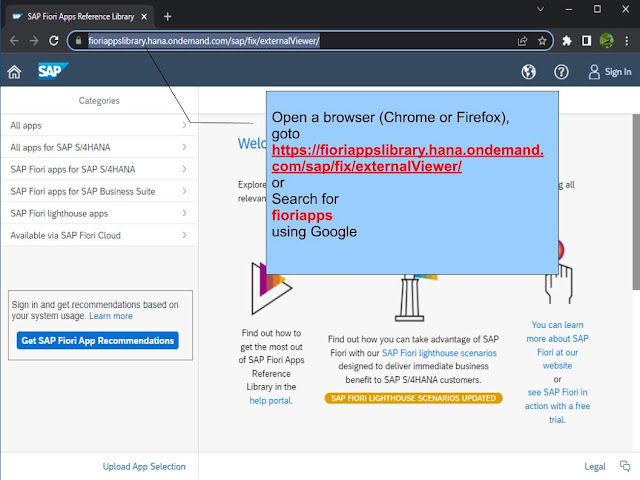Click the share page icon in address bar
The width and height of the screenshot is (640, 480).
pyautogui.click(x=522, y=41)
